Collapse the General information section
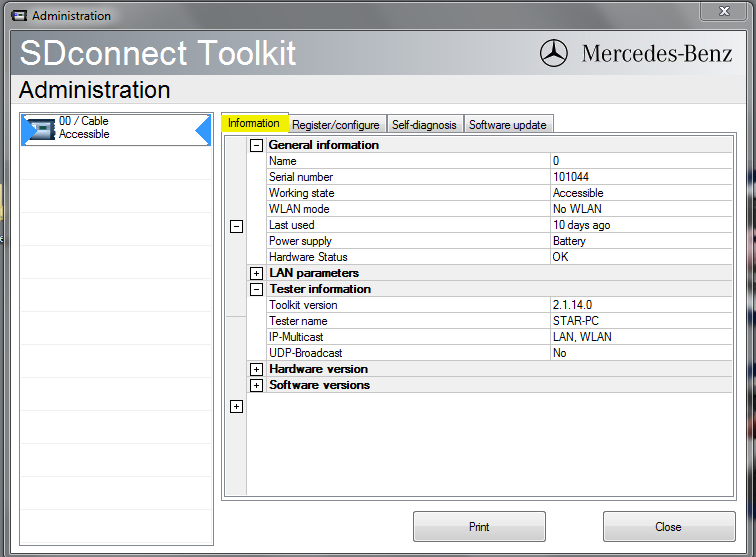Screen dimensions: 756x557 pos(256,145)
